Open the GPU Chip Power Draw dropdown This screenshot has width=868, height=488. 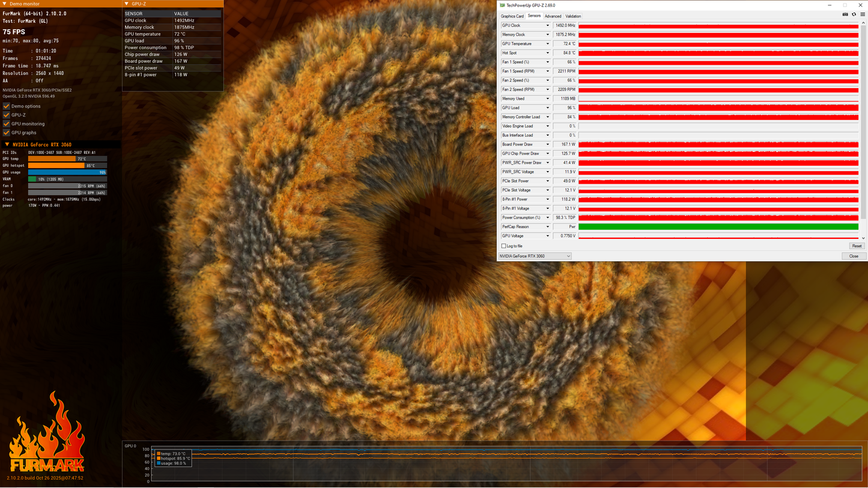548,154
